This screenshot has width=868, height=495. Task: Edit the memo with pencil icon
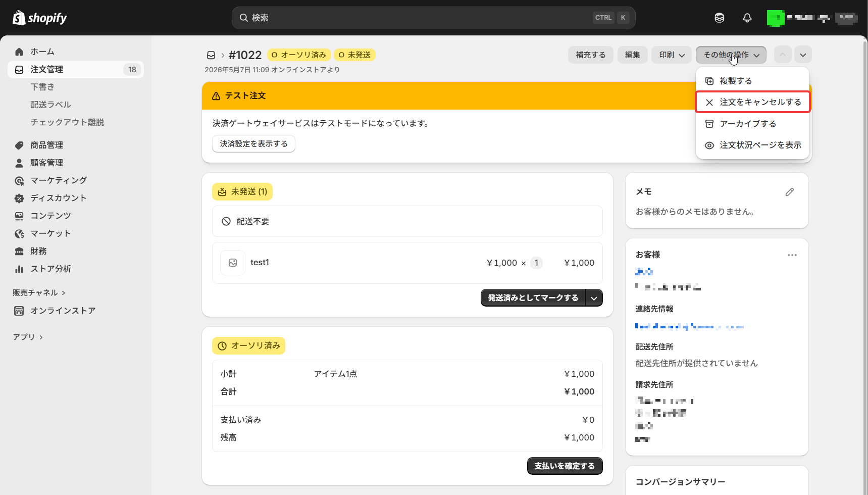790,192
